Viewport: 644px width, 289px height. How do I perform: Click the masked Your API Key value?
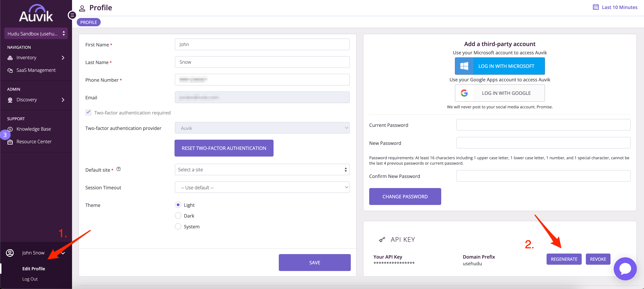tap(394, 263)
